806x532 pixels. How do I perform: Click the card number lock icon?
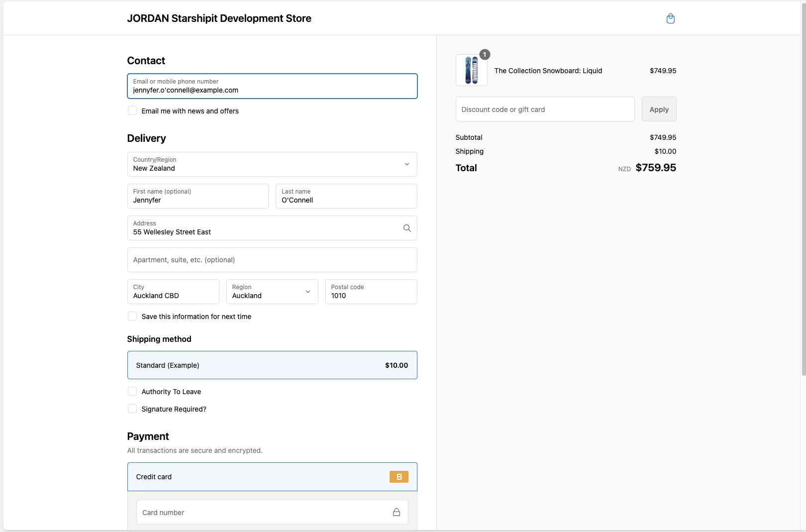(397, 512)
